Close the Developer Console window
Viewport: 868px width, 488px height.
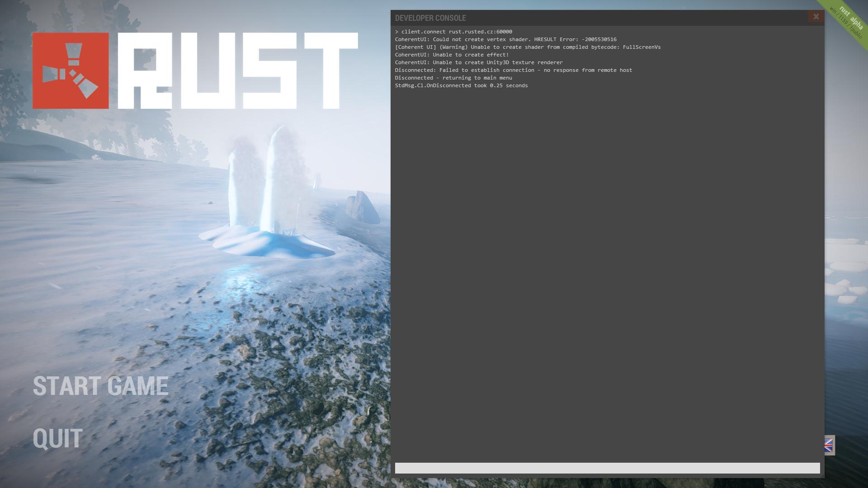816,17
